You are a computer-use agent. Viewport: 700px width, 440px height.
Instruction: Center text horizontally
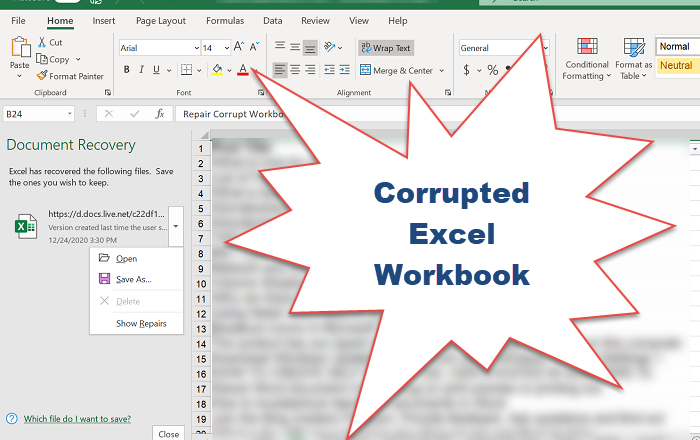(x=295, y=70)
